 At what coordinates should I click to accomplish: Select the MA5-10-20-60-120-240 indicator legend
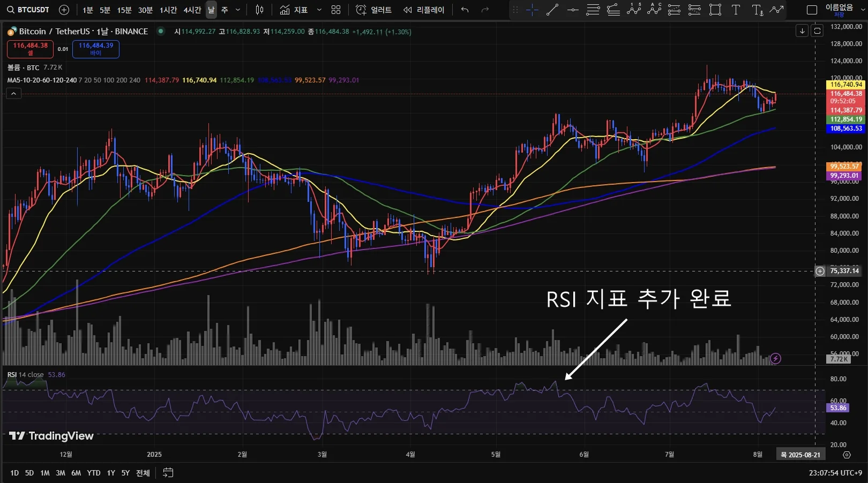(42, 80)
